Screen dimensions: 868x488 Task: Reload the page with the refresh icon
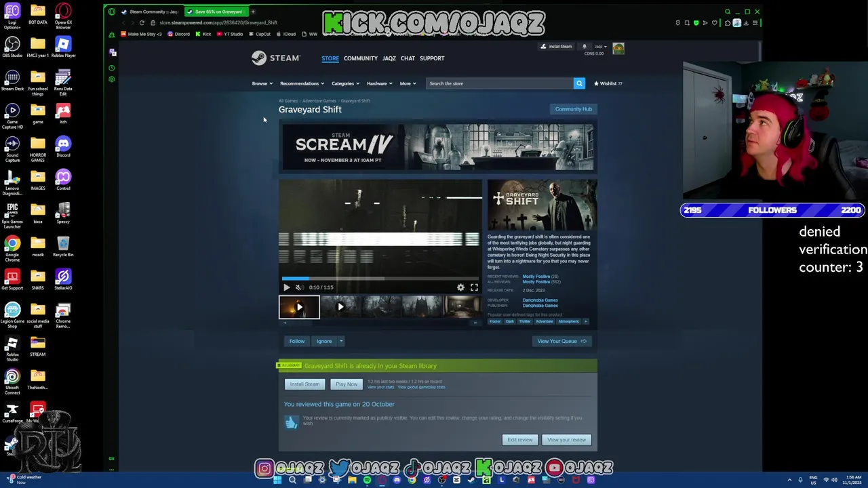(142, 23)
